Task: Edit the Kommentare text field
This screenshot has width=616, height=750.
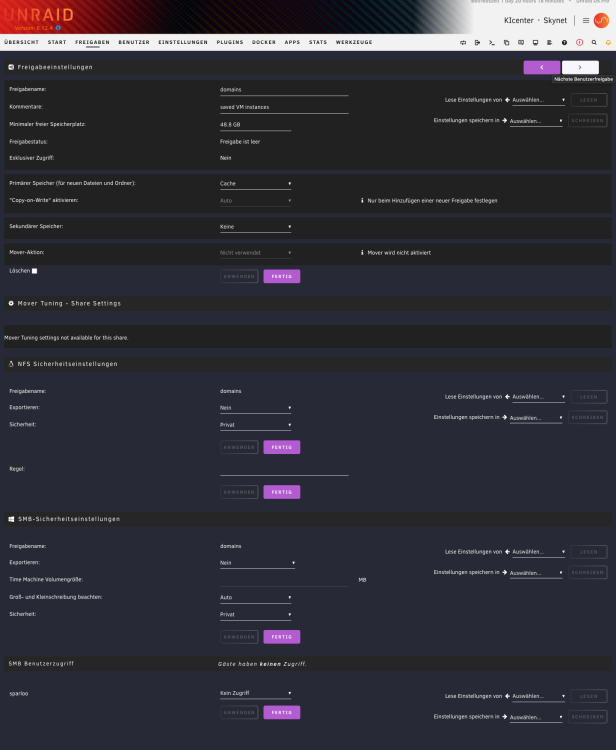Action: (284, 108)
